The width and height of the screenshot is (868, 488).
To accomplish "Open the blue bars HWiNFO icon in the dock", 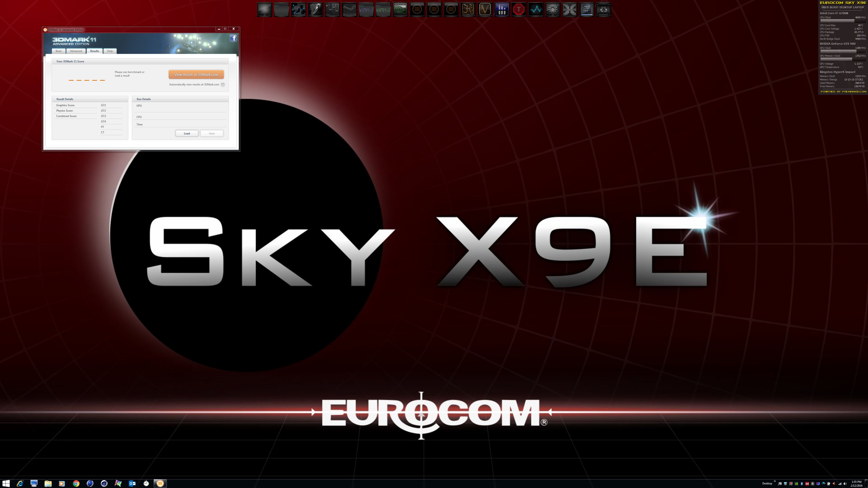I will pos(502,9).
